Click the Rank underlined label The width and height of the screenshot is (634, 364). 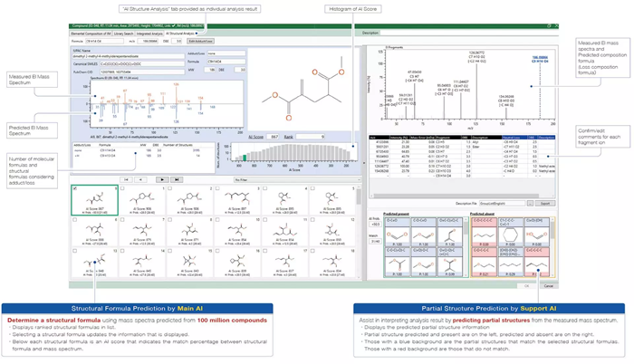click(288, 137)
